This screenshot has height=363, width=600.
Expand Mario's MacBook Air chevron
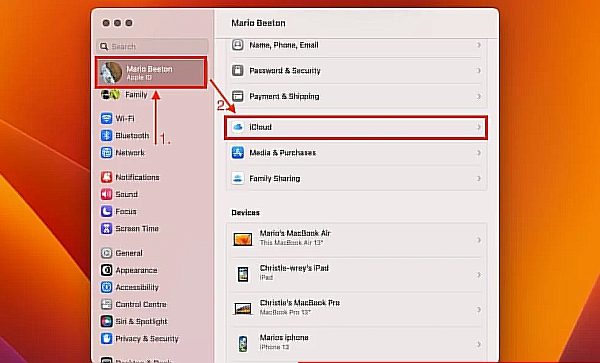479,240
